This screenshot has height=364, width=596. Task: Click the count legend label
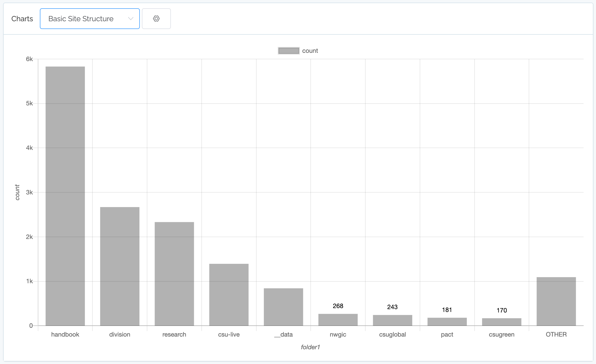pos(310,51)
